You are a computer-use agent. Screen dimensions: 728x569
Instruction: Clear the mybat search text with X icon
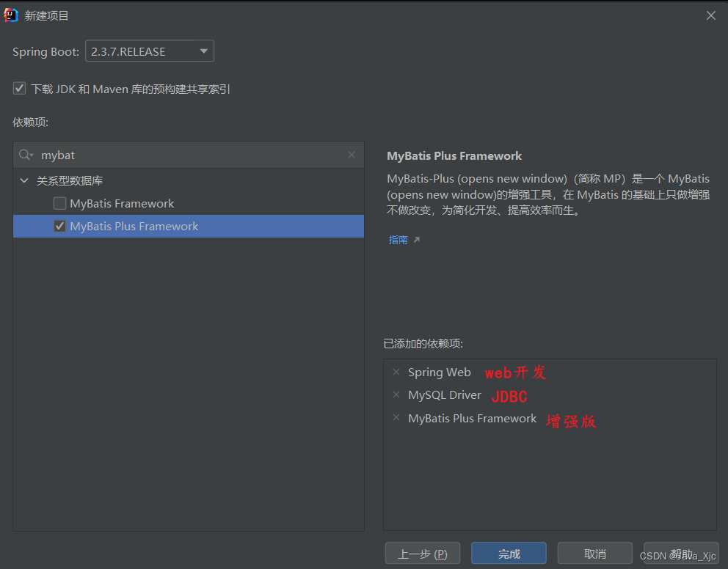352,155
